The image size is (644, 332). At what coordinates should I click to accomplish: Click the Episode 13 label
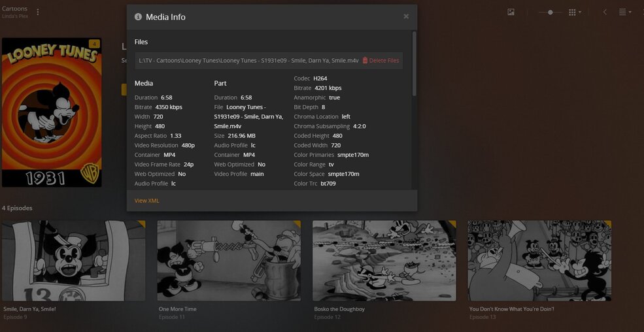coord(482,317)
